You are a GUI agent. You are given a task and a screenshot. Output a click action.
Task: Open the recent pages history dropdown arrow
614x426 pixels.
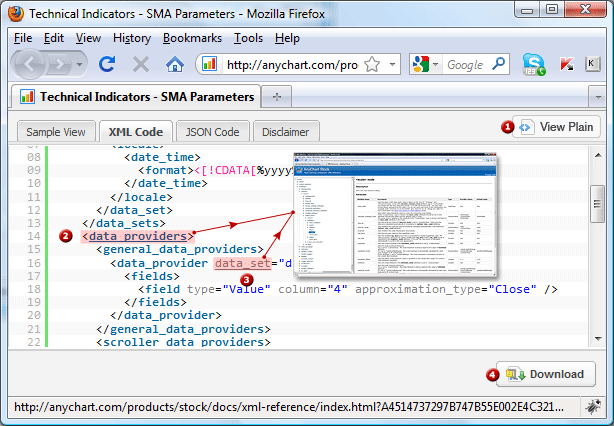coord(79,64)
